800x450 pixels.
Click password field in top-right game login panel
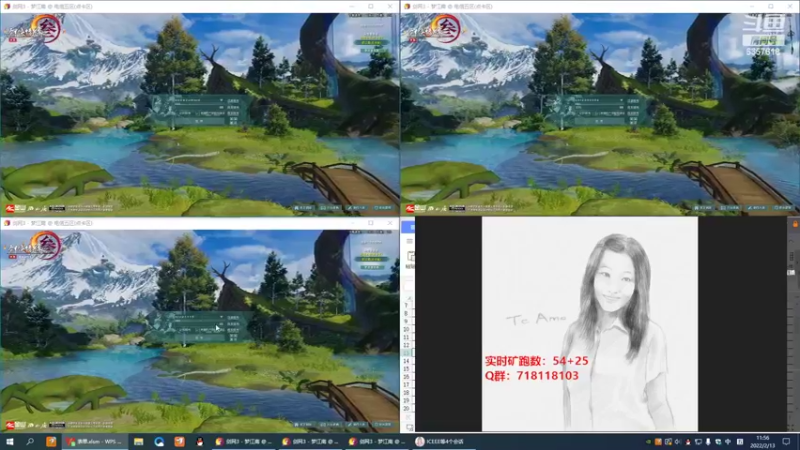600,108
